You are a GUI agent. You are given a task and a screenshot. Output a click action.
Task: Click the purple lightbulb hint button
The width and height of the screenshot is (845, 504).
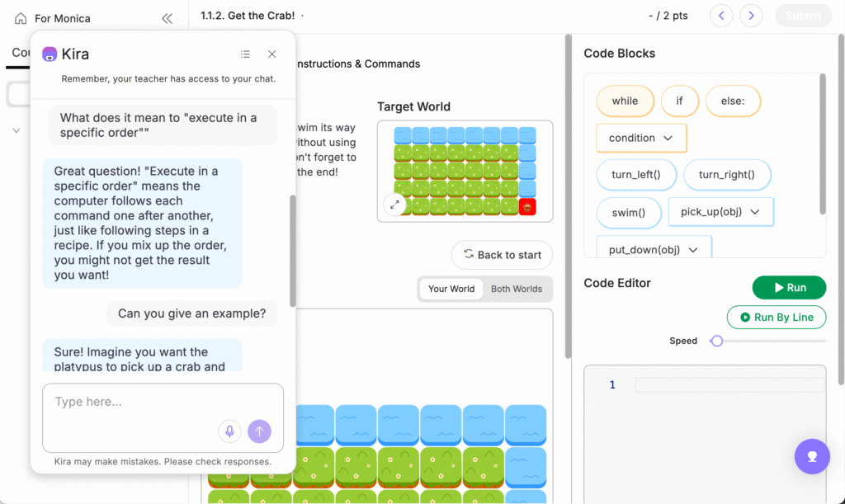pyautogui.click(x=812, y=455)
